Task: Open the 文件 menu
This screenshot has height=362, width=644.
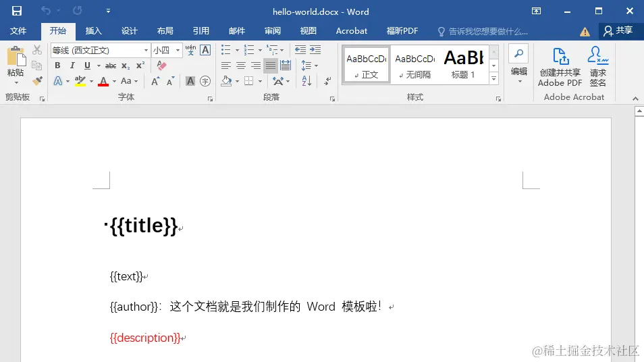Action: (x=18, y=31)
